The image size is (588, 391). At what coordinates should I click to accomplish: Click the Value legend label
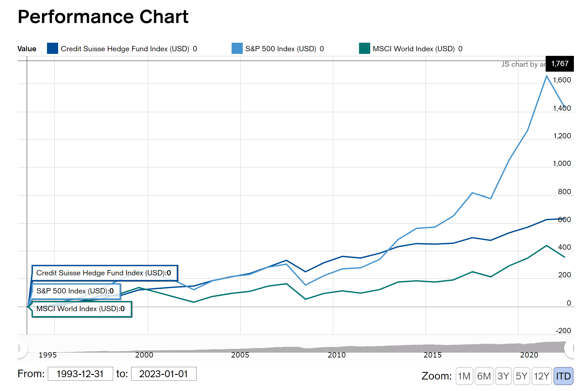(x=27, y=49)
